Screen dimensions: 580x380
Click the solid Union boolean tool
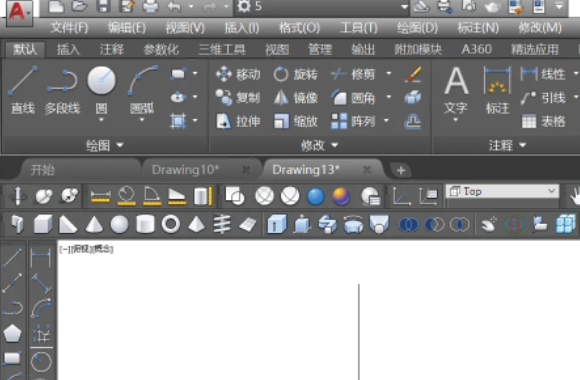[x=408, y=224]
